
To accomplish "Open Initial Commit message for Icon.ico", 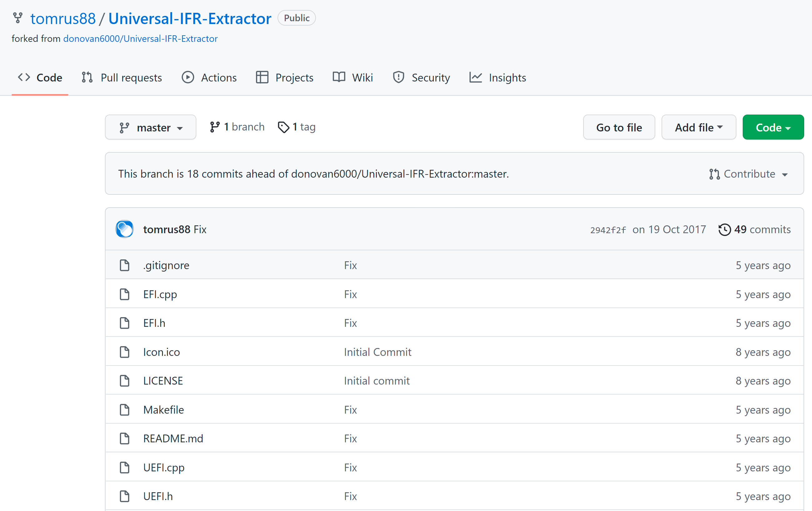I will click(x=377, y=352).
